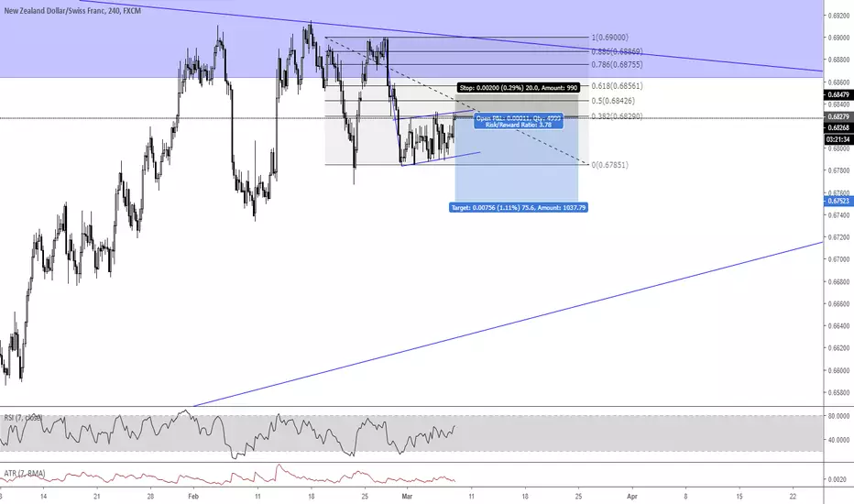Click the Apr label on the time axis
Image resolution: width=854 pixels, height=504 pixels.
coord(631,497)
